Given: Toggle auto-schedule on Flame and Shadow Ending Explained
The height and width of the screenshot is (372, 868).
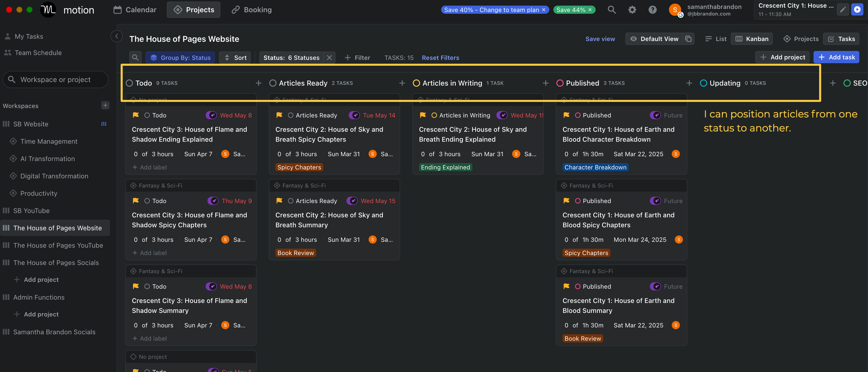Looking at the screenshot, I should [211, 115].
